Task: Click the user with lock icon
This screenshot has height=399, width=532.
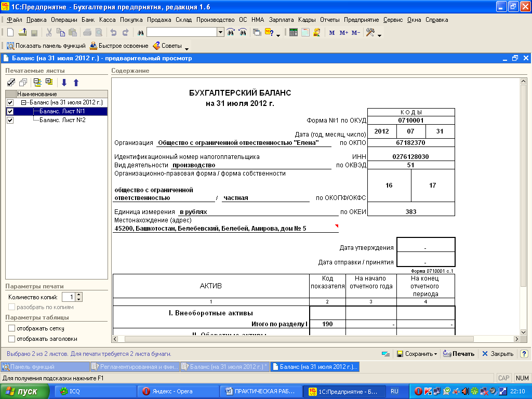Action: (317, 33)
